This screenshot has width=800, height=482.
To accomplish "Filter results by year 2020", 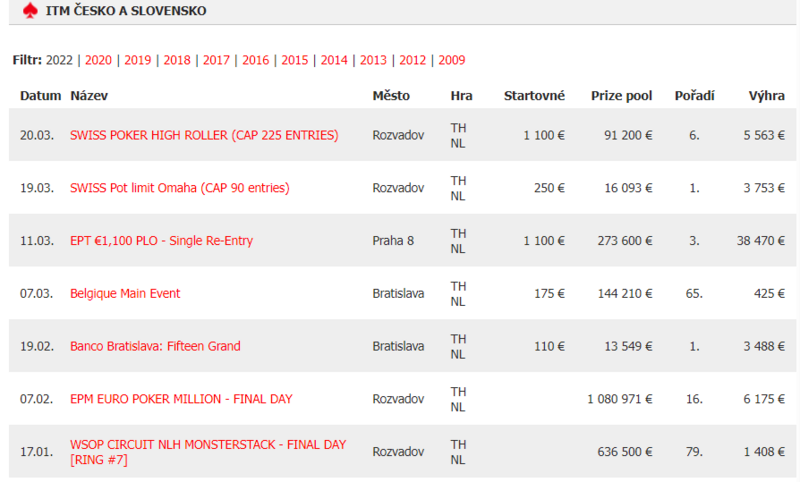I will 98,60.
